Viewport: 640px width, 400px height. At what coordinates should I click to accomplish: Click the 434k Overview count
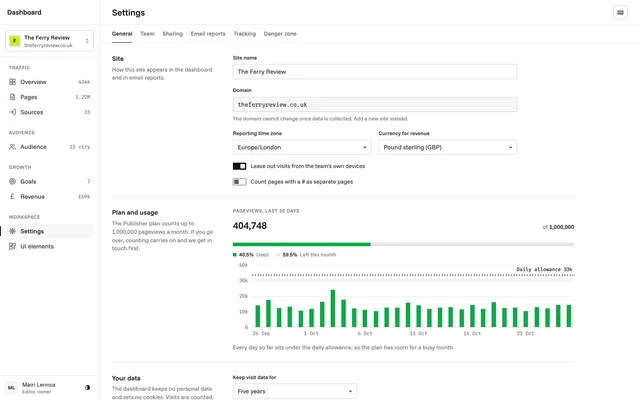[84, 82]
